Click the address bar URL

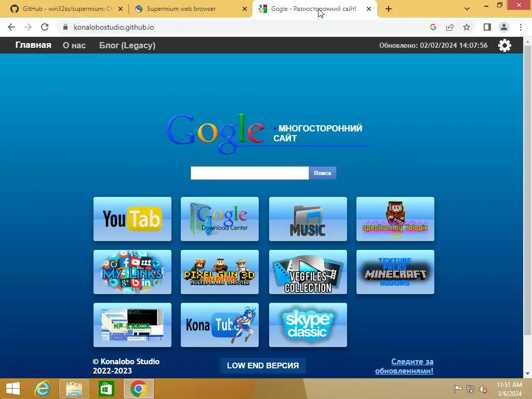(114, 27)
